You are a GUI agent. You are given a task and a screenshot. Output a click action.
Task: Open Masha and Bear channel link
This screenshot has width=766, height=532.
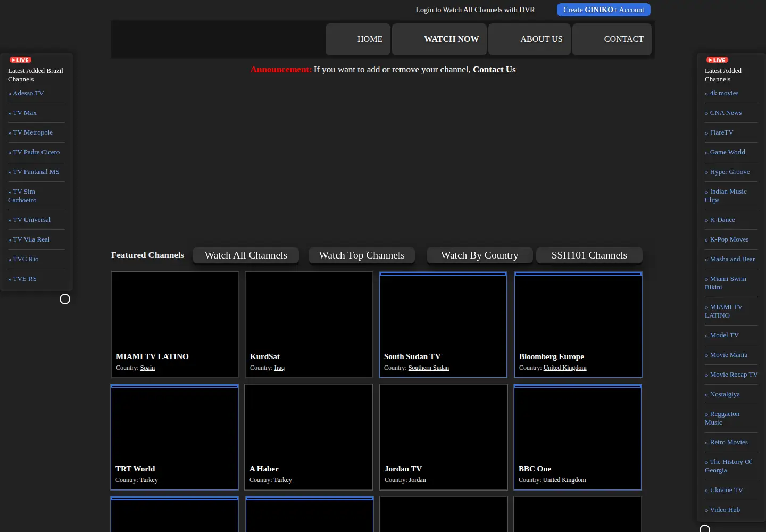point(730,259)
